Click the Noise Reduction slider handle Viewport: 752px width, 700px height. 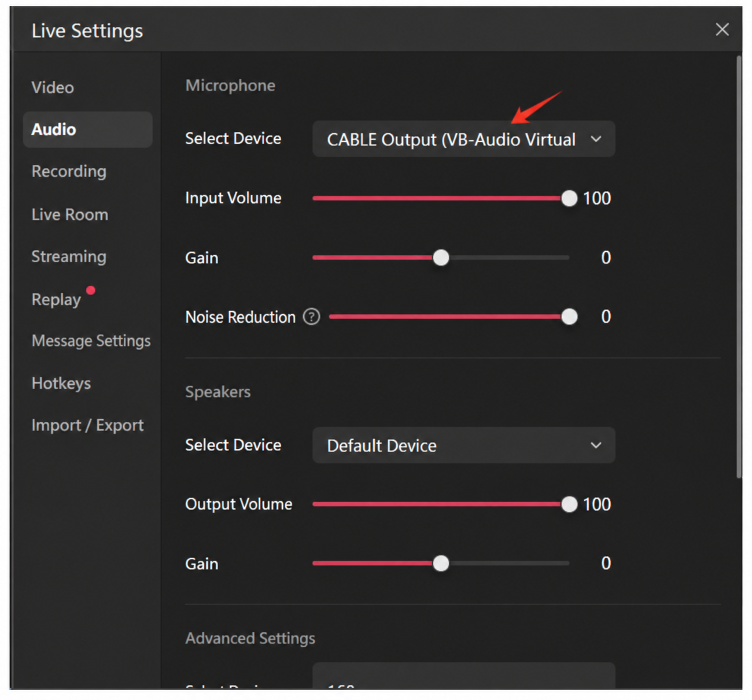[x=569, y=316]
